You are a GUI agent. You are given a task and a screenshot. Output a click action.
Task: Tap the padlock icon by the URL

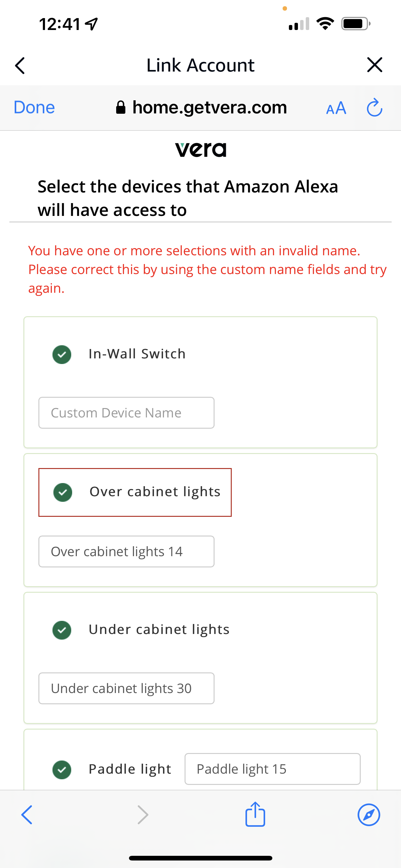[121, 108]
